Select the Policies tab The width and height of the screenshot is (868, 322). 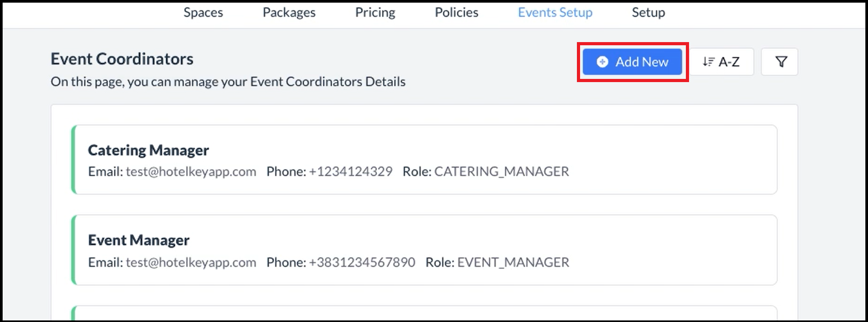click(456, 13)
